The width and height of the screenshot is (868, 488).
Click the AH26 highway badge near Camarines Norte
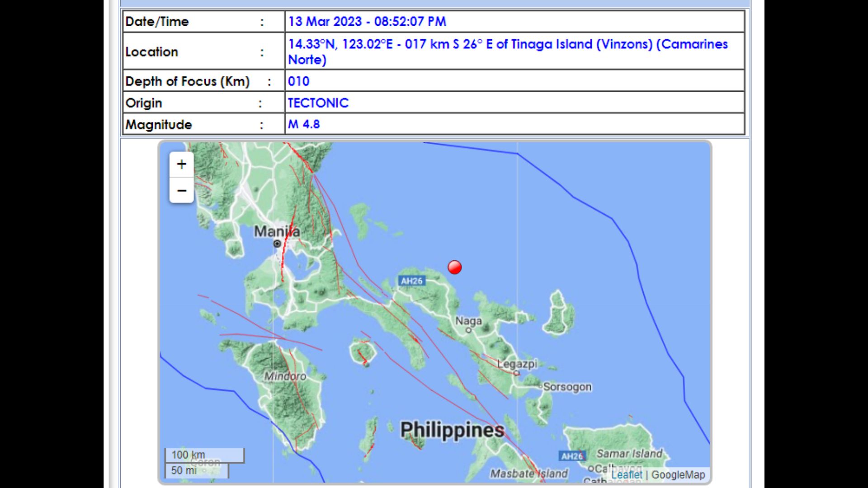[x=411, y=281]
